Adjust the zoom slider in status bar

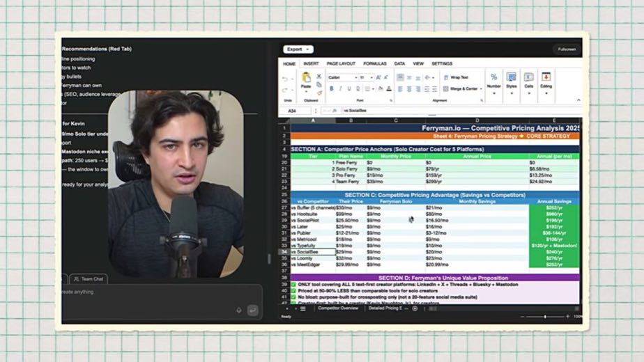545,317
